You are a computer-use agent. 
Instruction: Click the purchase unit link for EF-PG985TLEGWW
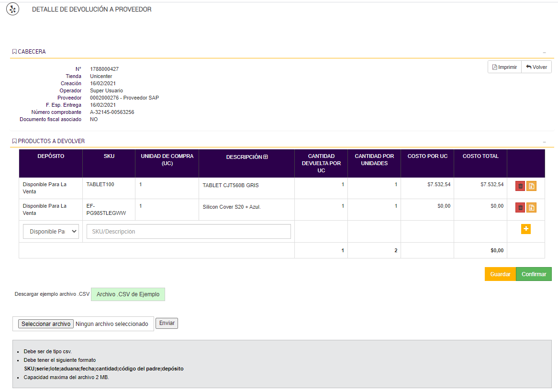141,206
